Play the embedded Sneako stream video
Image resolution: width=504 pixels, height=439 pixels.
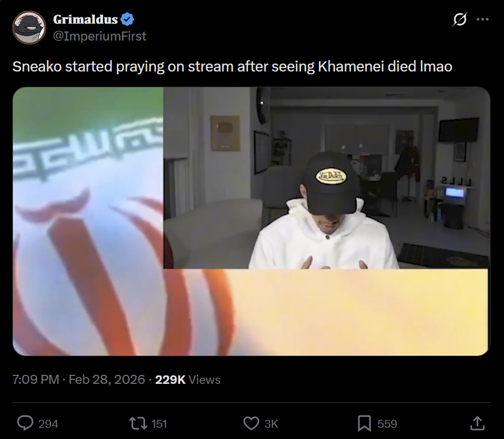tap(251, 221)
